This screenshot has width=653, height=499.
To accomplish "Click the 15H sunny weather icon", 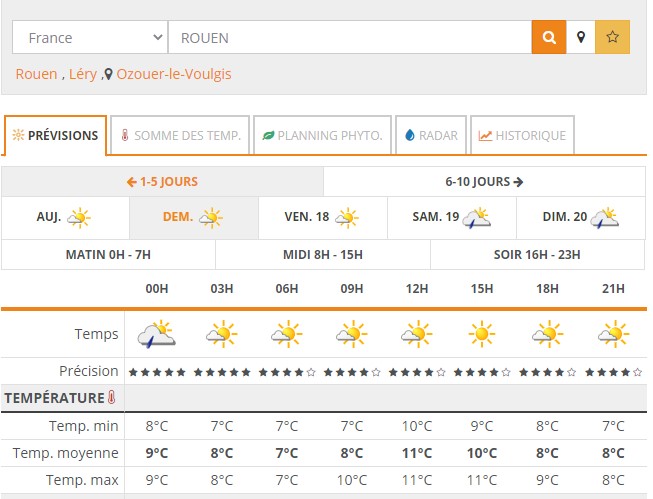I will pos(482,334).
